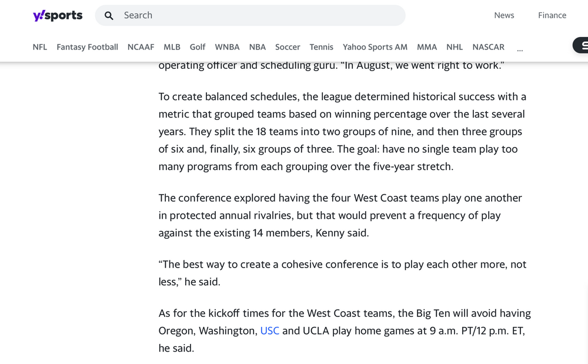588x364 pixels.
Task: Open Yahoo Sports AM link
Action: click(x=375, y=47)
